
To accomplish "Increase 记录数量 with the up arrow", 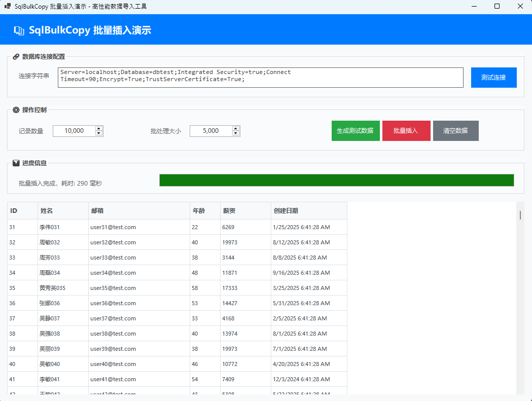I will pyautogui.click(x=99, y=128).
